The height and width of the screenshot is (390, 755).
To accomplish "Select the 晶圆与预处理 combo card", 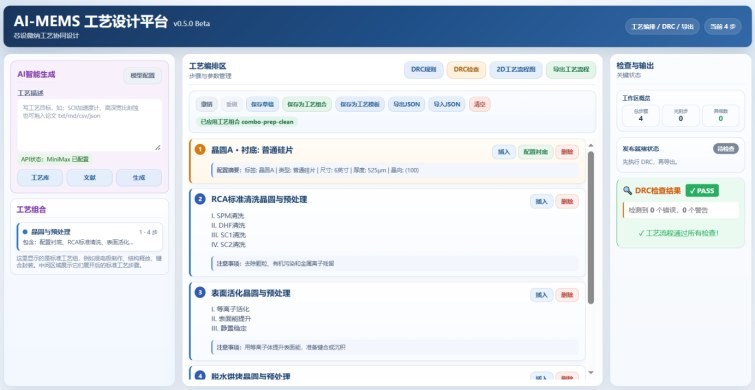I will [x=90, y=236].
